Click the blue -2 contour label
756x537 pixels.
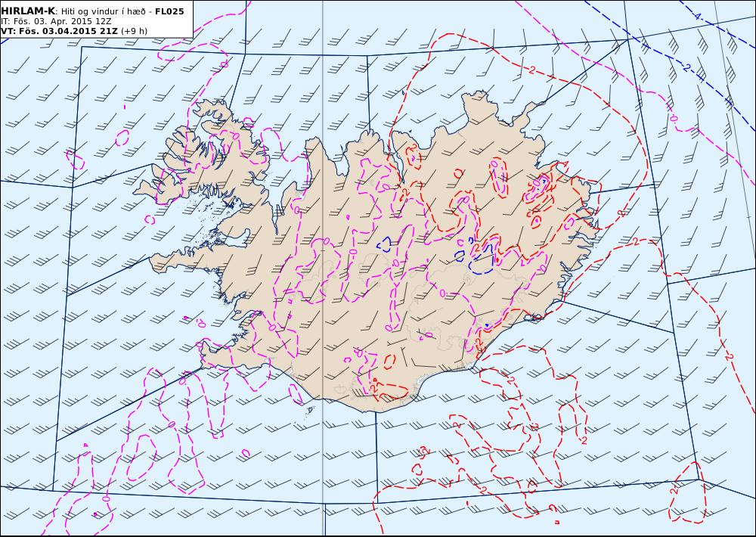(x=686, y=67)
